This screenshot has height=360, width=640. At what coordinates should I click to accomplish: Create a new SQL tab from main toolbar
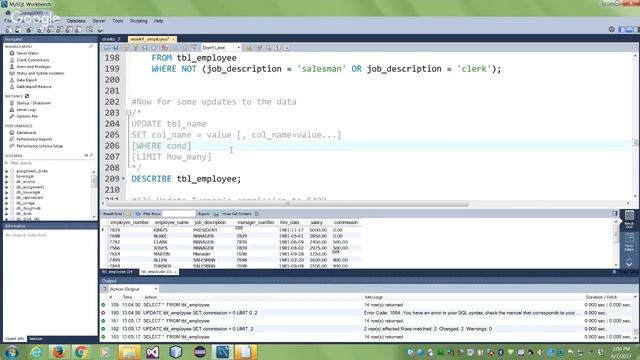tap(8, 30)
